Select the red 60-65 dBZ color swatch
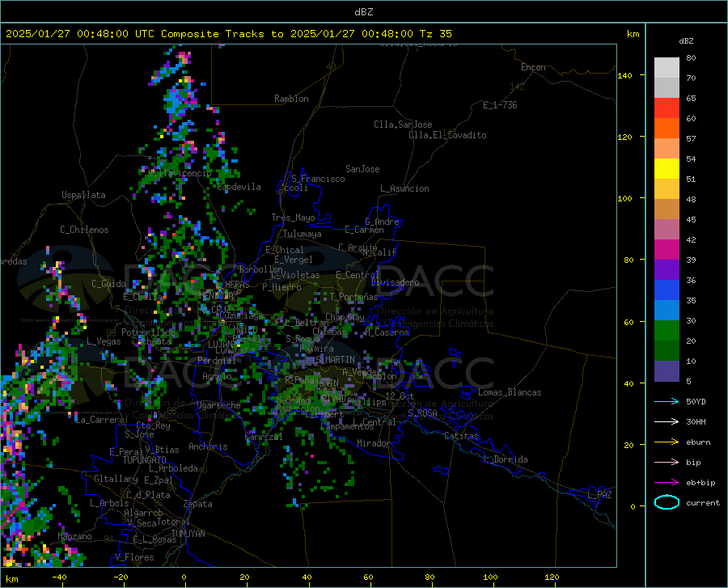The height and width of the screenshot is (588, 728). [667, 108]
